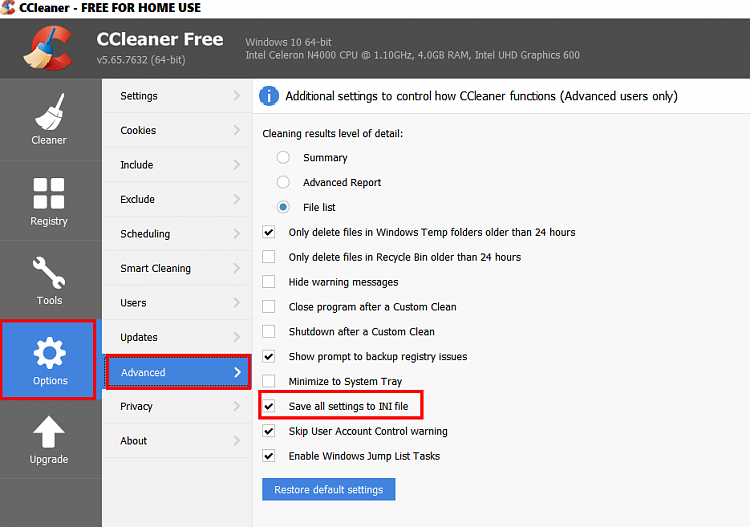Open the Settings options page
Image resolution: width=750 pixels, height=527 pixels.
(177, 96)
